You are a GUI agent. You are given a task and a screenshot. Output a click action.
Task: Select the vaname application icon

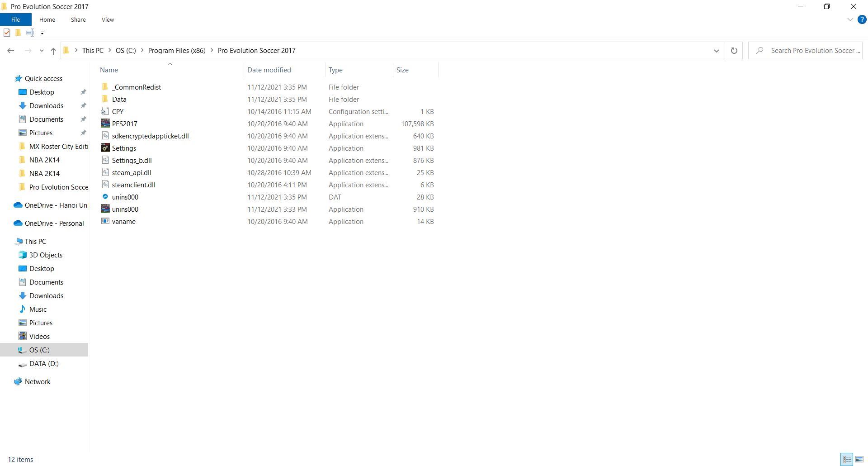pos(105,221)
